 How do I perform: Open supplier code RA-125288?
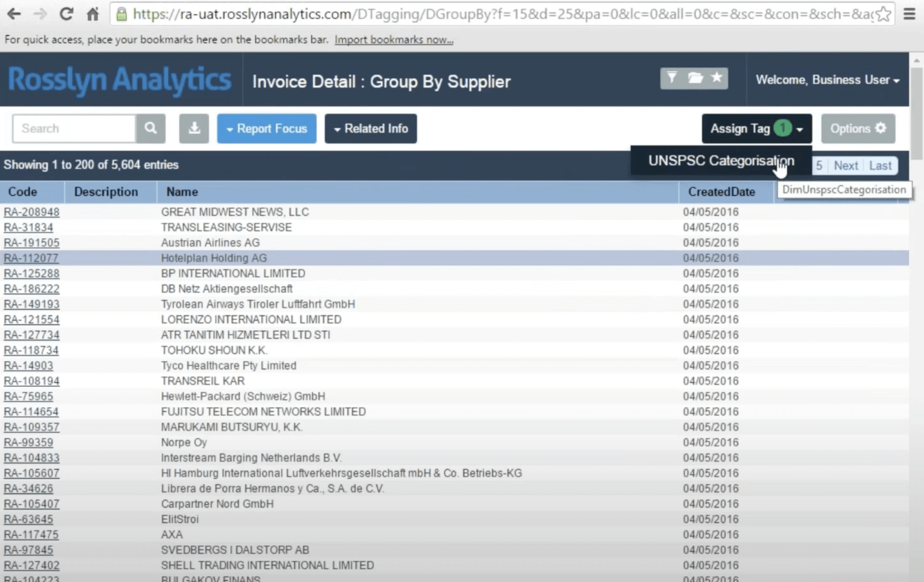click(x=32, y=273)
